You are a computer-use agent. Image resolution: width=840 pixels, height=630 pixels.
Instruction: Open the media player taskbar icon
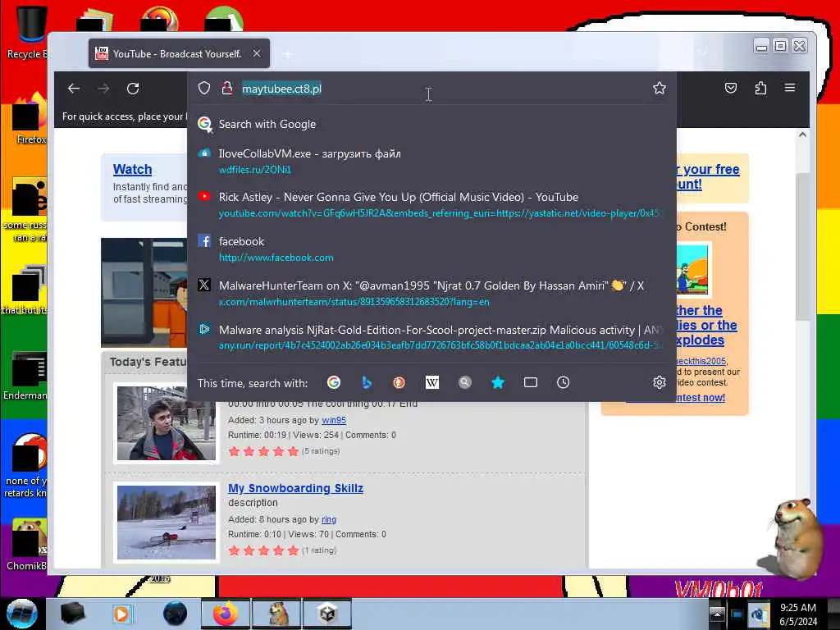pyautogui.click(x=121, y=614)
